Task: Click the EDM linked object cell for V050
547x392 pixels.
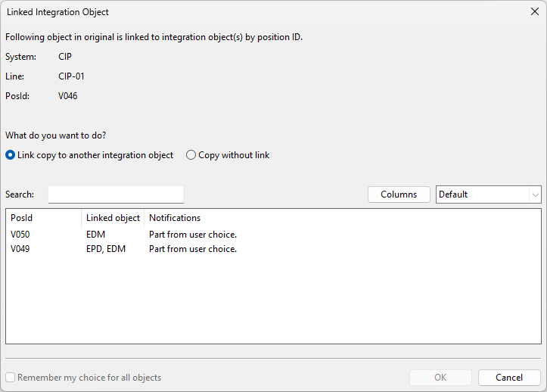Action: tap(96, 235)
